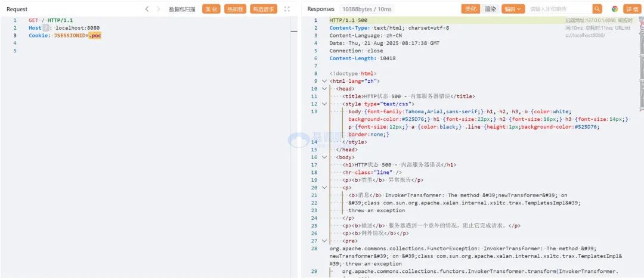644x280 pixels.
Task: Open the 编码 encoding dropdown
Action: coord(512,9)
